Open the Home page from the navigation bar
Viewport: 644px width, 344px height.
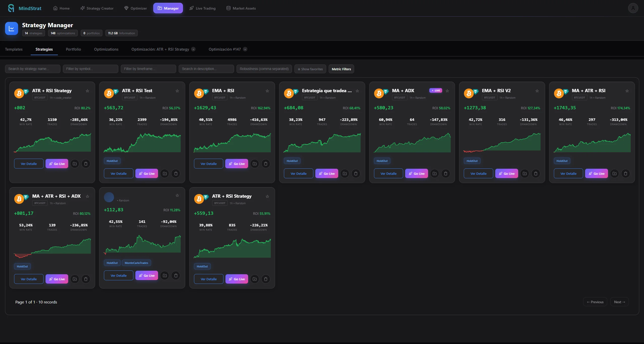(x=61, y=8)
